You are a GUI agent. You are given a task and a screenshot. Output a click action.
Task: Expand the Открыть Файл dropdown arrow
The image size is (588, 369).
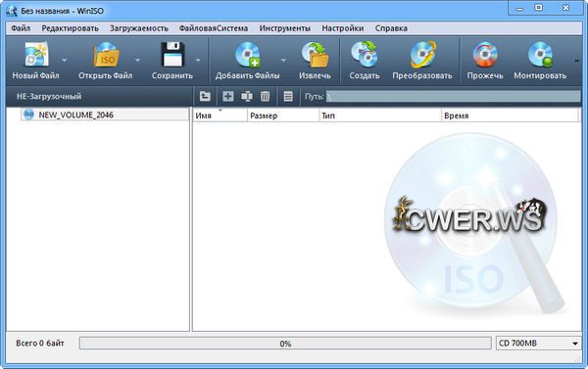coord(137,60)
